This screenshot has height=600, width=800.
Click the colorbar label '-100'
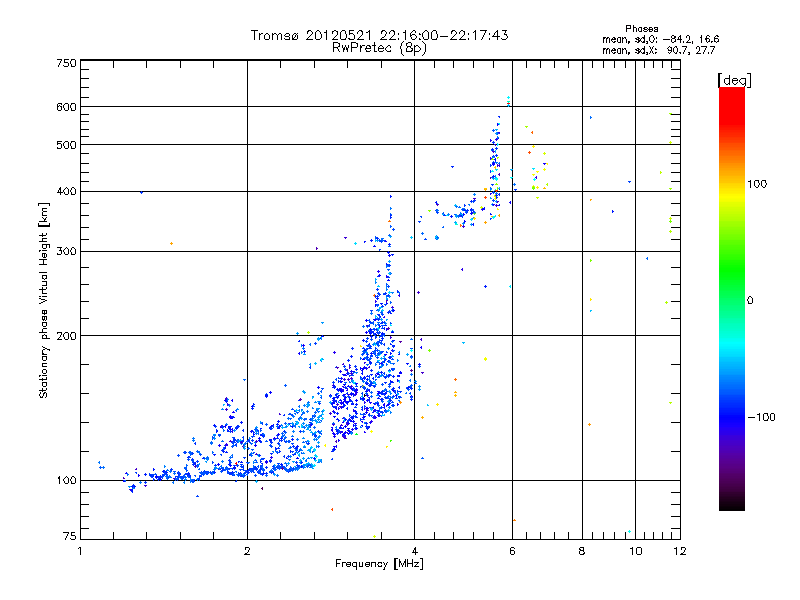click(761, 417)
